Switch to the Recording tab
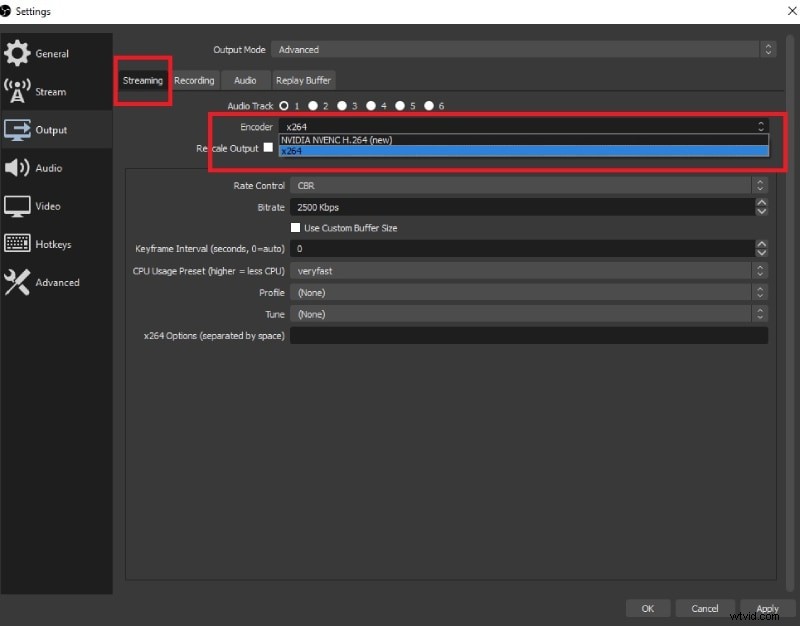The width and height of the screenshot is (800, 626). [194, 80]
